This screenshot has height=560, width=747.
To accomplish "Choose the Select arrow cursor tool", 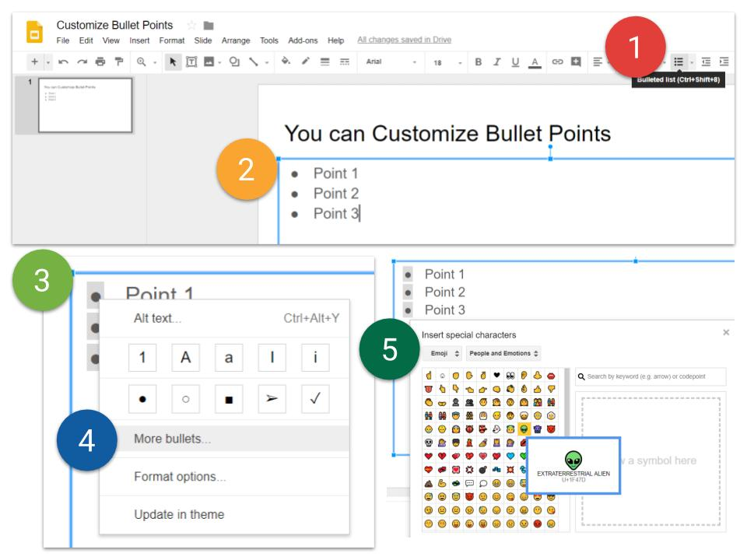I will point(173,62).
